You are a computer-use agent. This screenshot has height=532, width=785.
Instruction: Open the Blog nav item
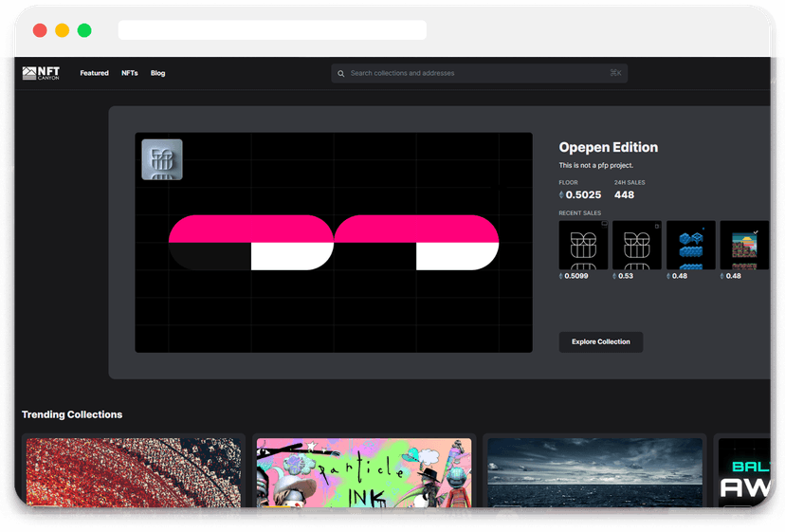157,73
